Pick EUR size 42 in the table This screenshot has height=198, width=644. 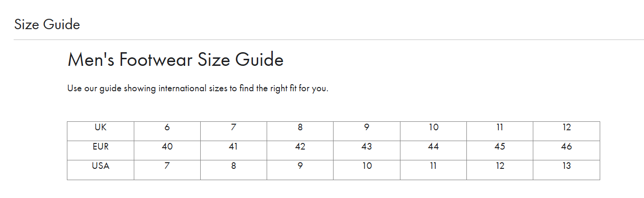(300, 150)
